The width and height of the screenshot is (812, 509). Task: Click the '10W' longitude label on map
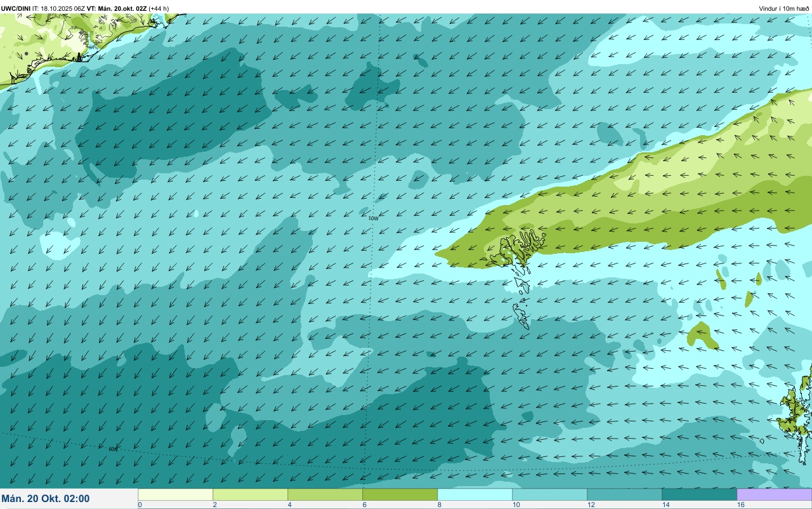(373, 218)
